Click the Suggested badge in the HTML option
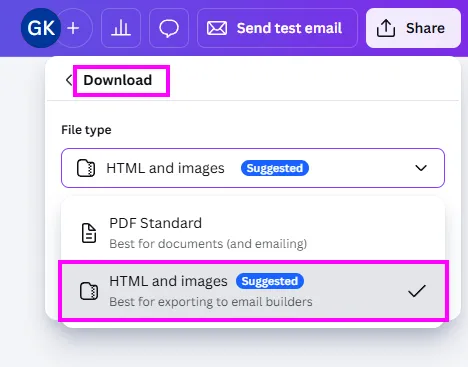Viewport: 468px width, 367px height. 270,281
